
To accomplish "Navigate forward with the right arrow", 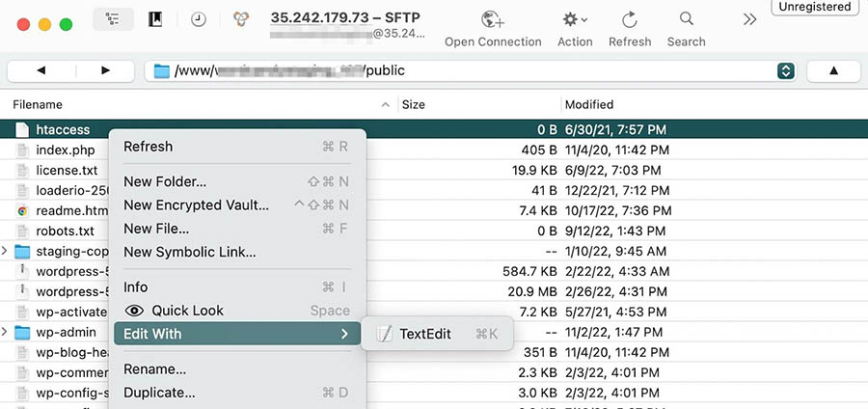I will pos(105,70).
